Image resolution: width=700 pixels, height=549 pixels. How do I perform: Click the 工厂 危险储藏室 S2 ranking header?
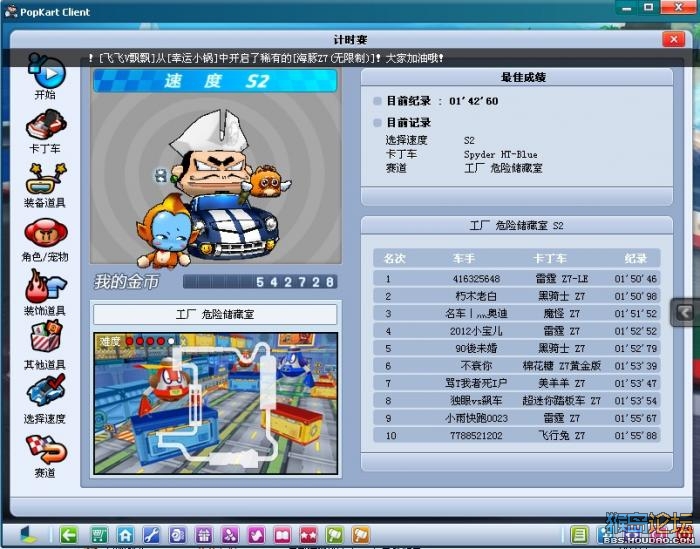pyautogui.click(x=517, y=225)
